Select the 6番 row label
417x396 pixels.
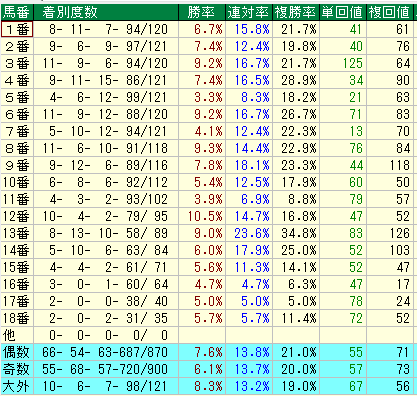[x=17, y=114]
